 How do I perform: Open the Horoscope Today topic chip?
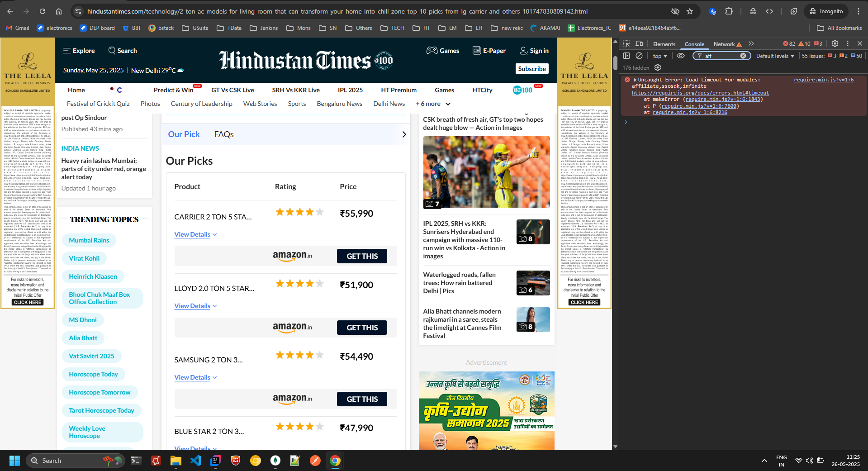(x=93, y=374)
